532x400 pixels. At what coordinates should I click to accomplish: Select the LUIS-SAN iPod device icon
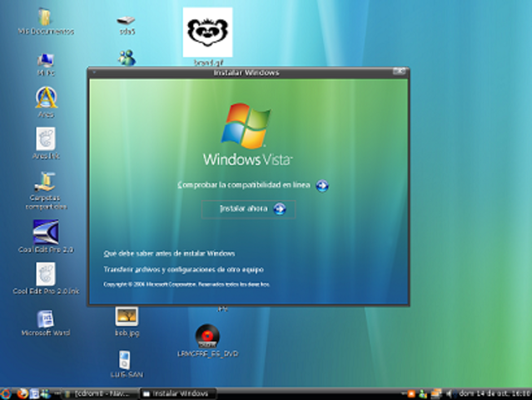pos(125,360)
